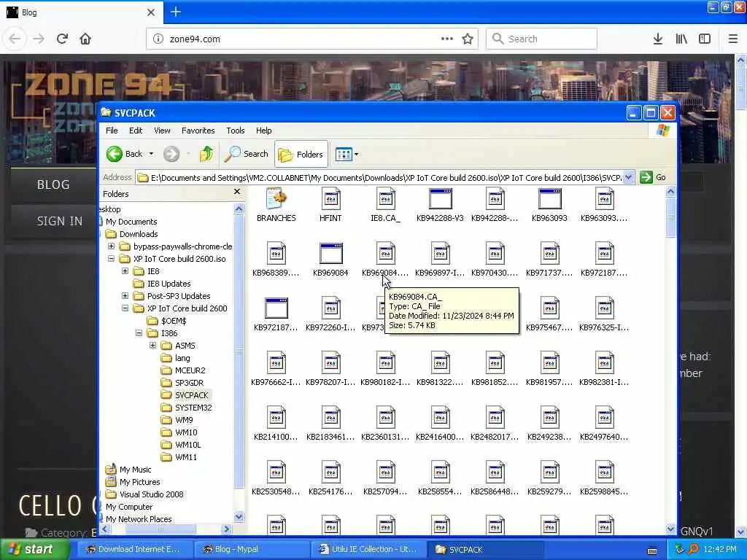Select the KB214100 file icon
The image size is (747, 560).
coord(276,418)
